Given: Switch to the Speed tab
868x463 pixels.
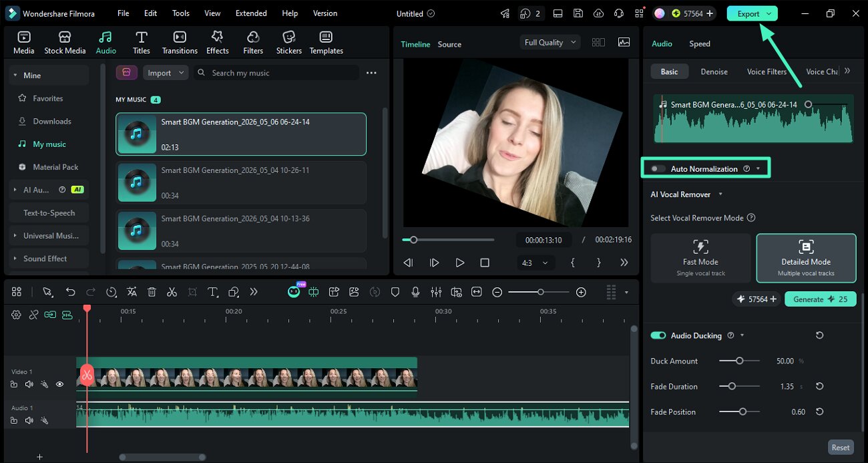Looking at the screenshot, I should pyautogui.click(x=700, y=43).
